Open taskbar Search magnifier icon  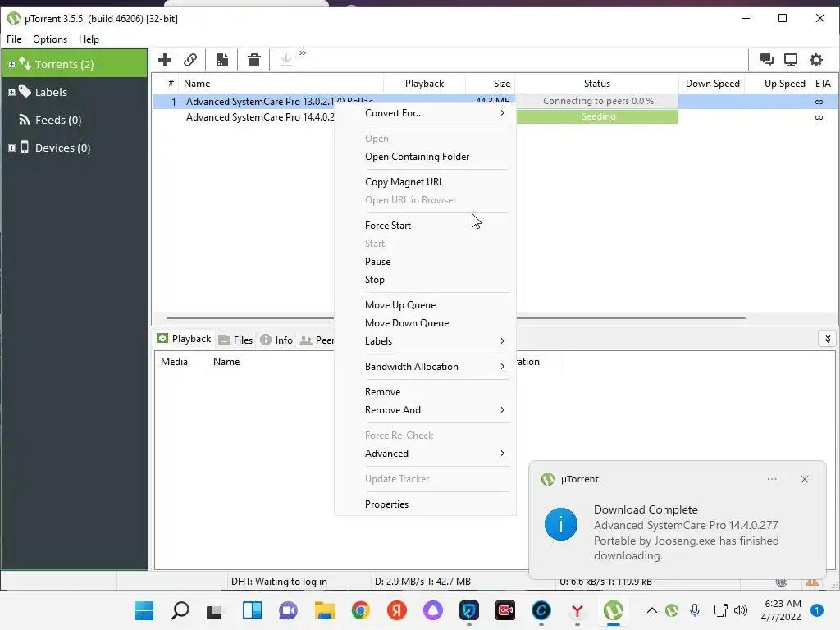coord(180,610)
